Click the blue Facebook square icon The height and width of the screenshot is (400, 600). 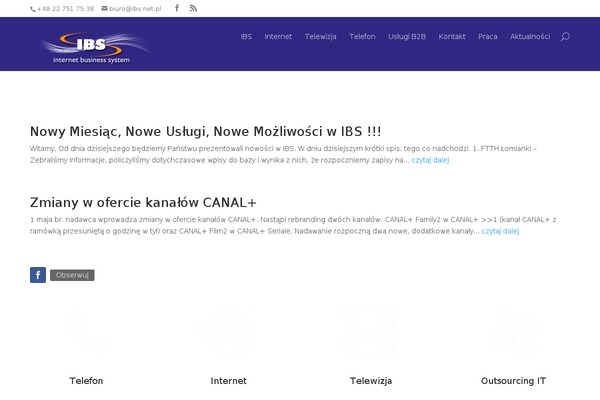(x=38, y=275)
